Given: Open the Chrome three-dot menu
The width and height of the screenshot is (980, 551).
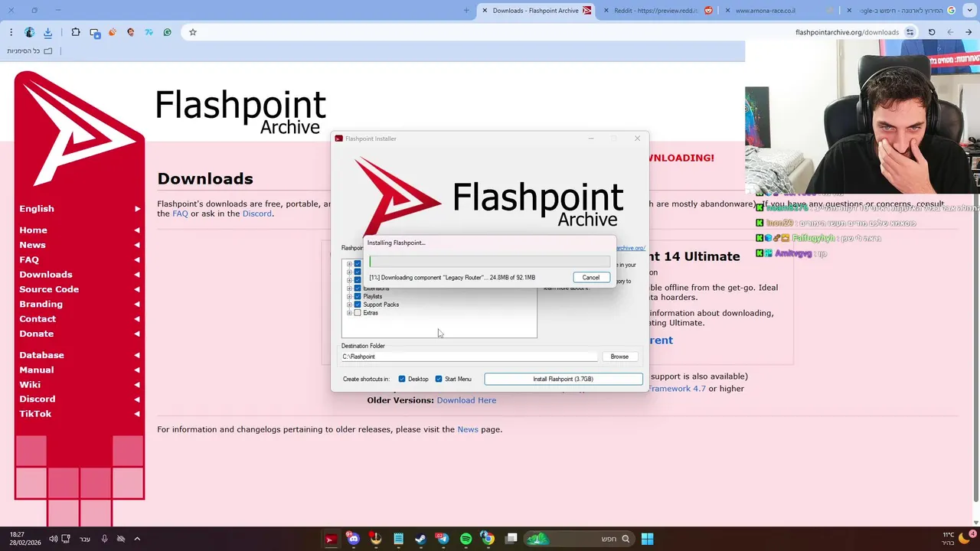Looking at the screenshot, I should [x=11, y=32].
